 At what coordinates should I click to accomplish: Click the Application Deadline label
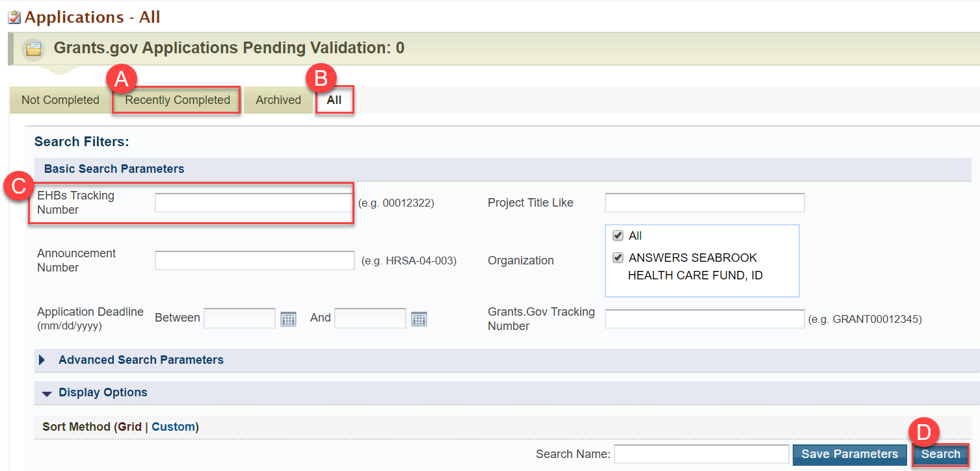(x=90, y=318)
